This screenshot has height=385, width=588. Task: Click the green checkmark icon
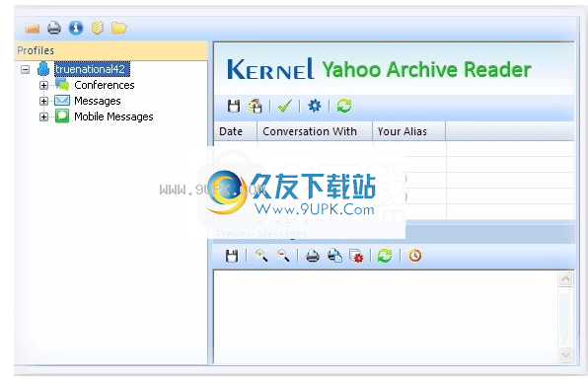coord(284,106)
